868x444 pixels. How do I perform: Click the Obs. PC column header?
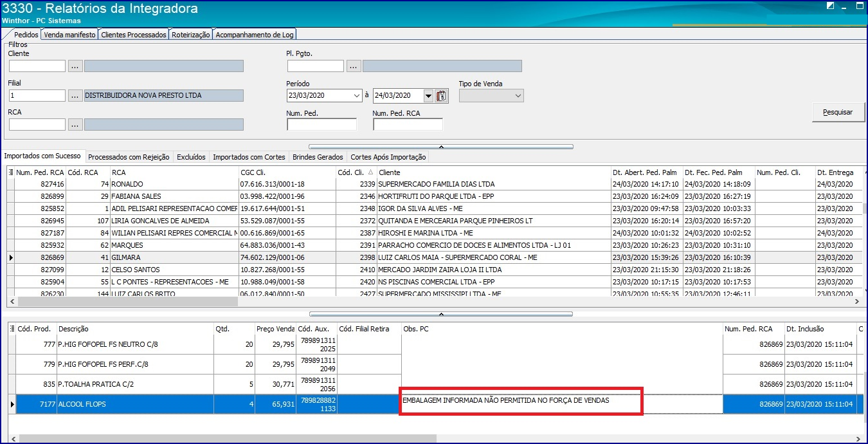click(562, 329)
